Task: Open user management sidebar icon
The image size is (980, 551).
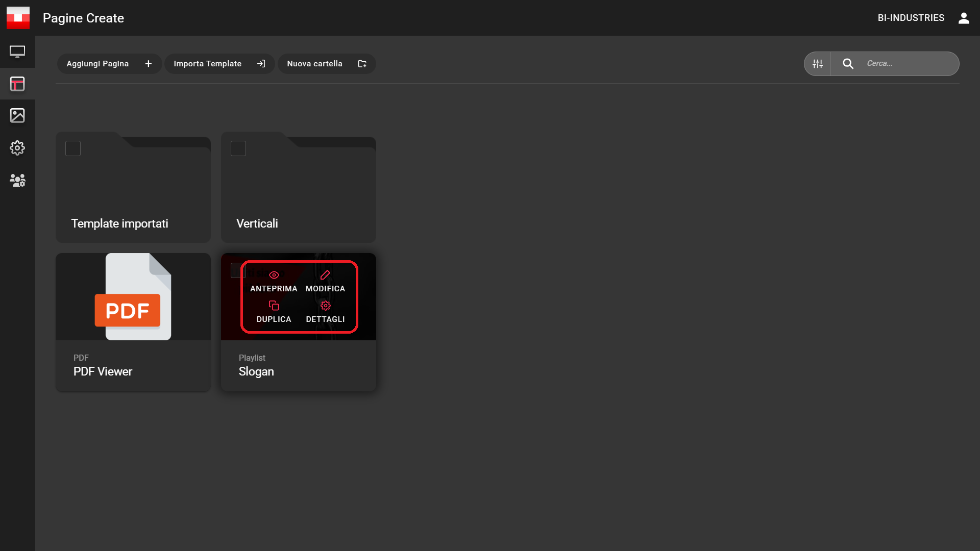Action: 17,180
